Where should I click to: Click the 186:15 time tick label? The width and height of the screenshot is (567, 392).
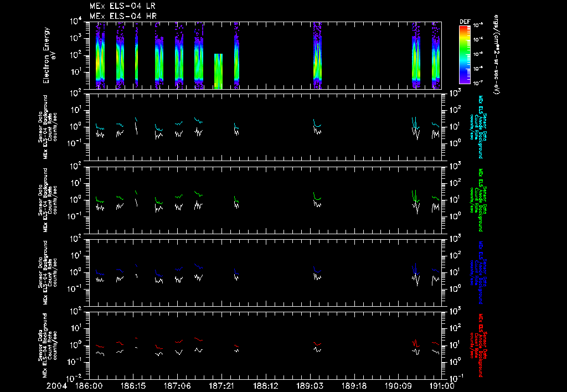point(133,386)
